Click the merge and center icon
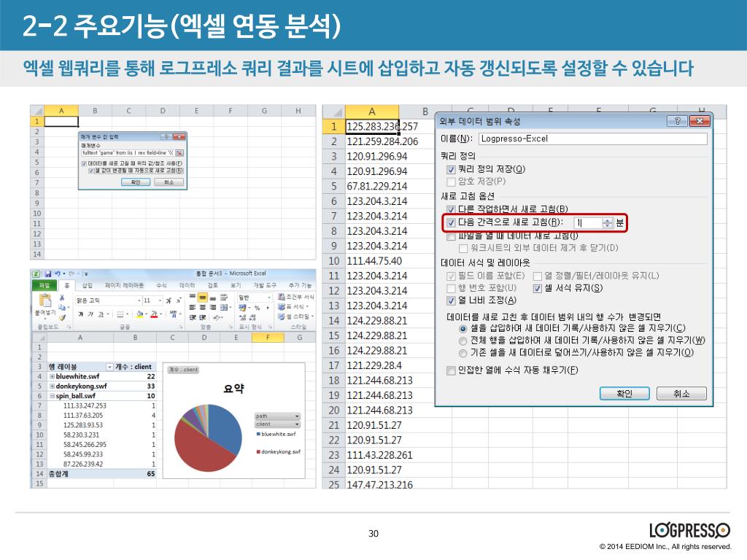 [x=224, y=307]
